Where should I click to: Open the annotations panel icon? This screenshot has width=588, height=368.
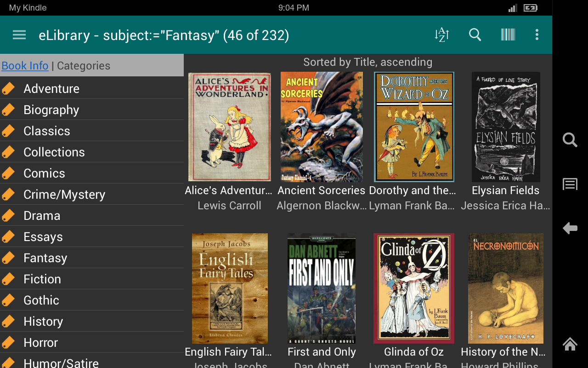click(570, 184)
